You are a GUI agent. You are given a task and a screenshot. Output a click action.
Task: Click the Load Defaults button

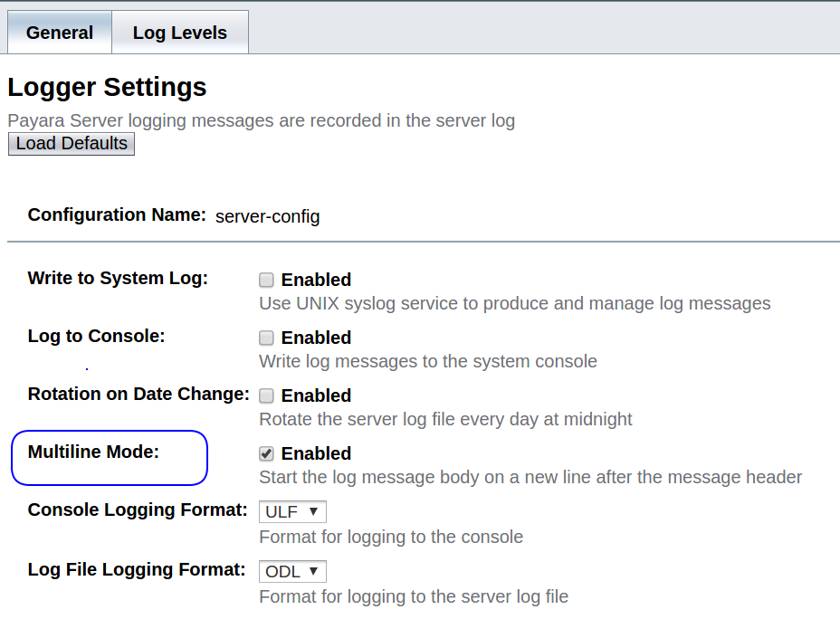click(71, 143)
